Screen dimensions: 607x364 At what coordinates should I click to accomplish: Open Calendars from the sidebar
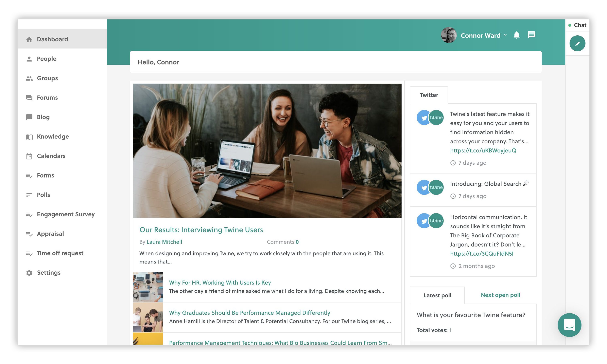point(51,156)
